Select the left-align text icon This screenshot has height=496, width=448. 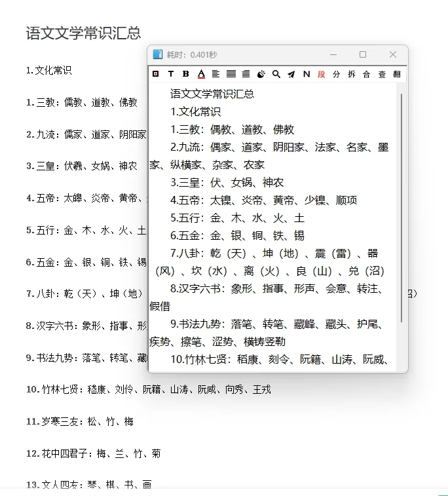tap(216, 74)
